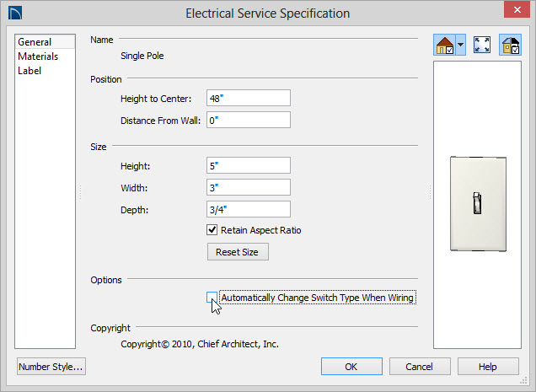Click the Cancel button
This screenshot has height=392, width=536.
[420, 367]
